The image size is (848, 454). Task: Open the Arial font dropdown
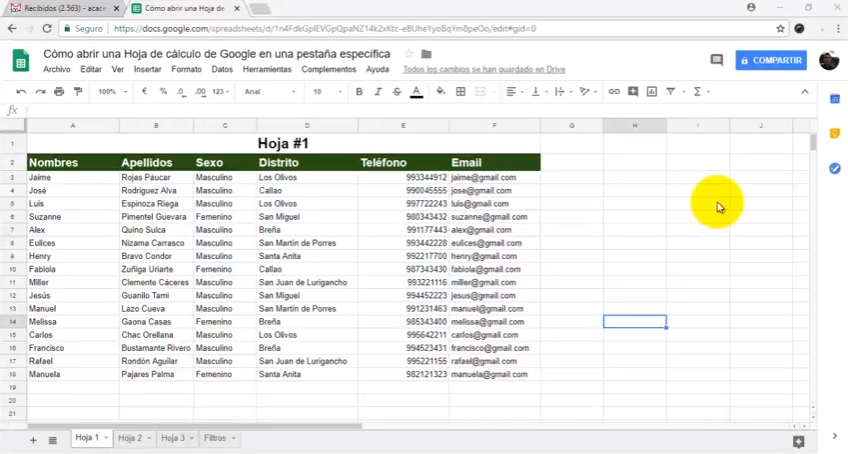tap(270, 92)
